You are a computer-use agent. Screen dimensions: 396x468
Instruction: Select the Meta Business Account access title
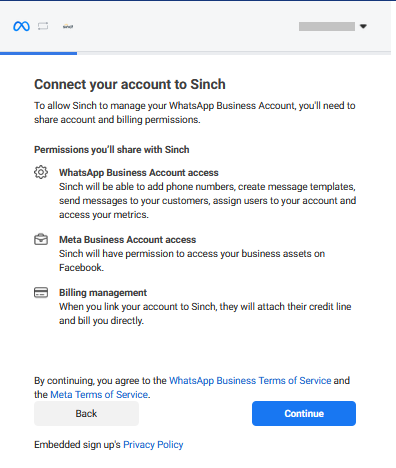point(128,240)
